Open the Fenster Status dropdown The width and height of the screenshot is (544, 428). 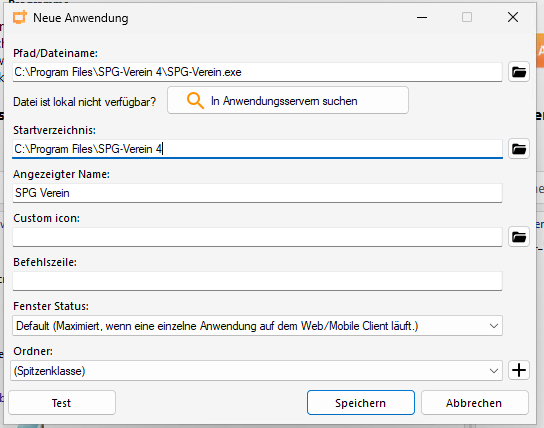[x=257, y=326]
